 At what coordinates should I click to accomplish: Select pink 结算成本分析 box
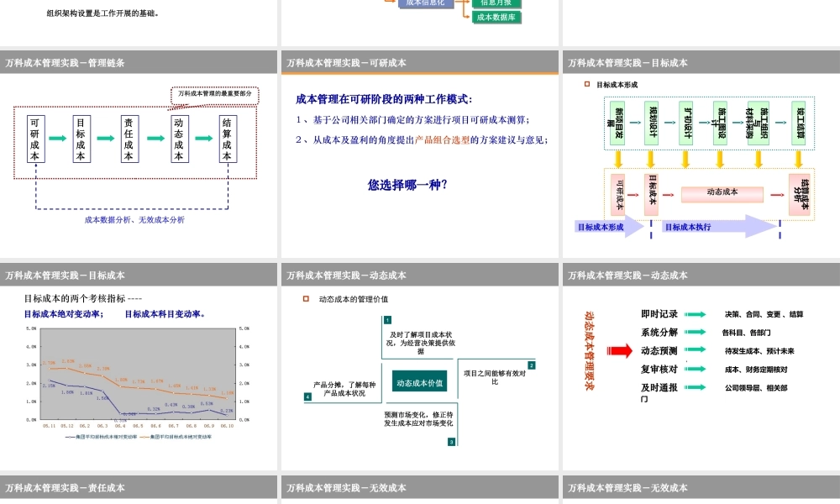[x=800, y=194]
